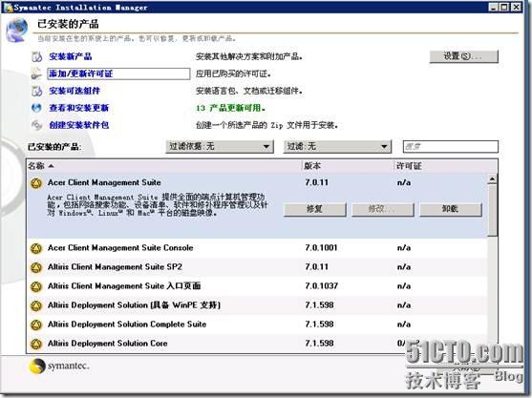The image size is (532, 398).
Task: Click the product list scrollbar up arrow
Action: click(x=492, y=178)
